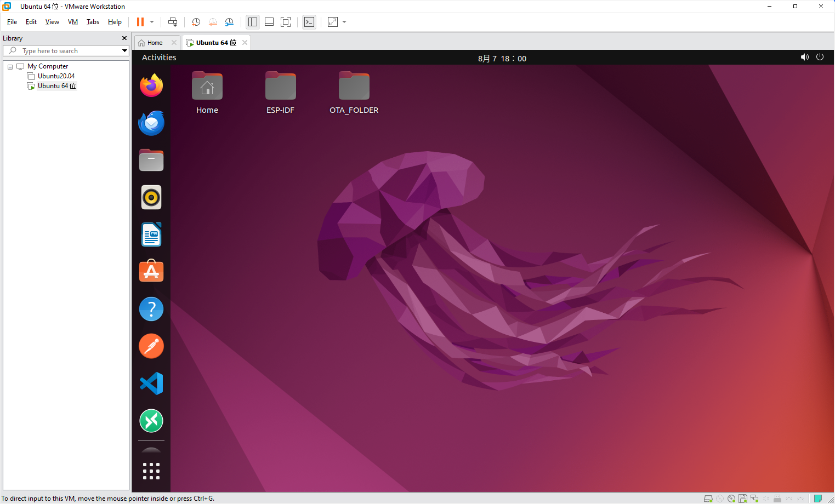Screen dimensions: 835x504
Task: Click the volume icon in Ubuntu top bar
Action: coord(804,57)
